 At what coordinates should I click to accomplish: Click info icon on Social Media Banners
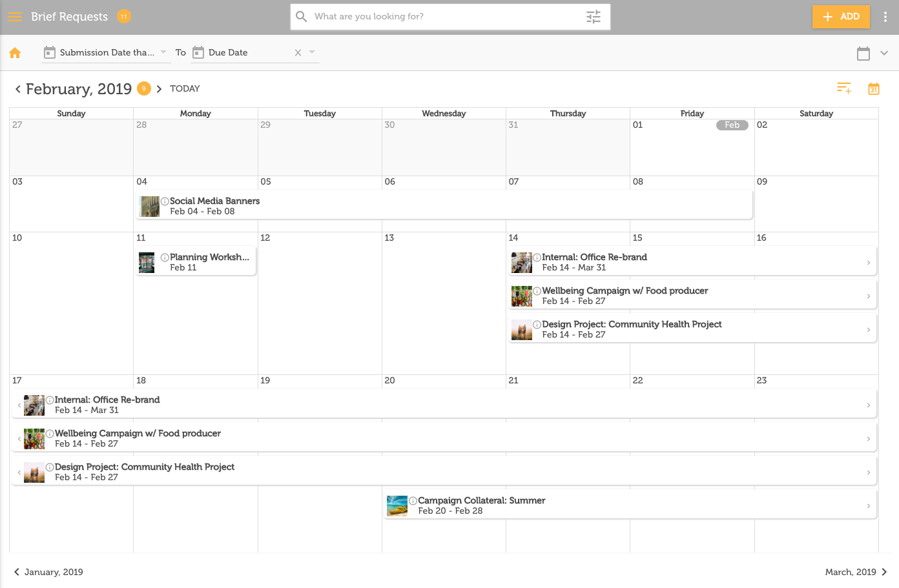[x=165, y=201]
